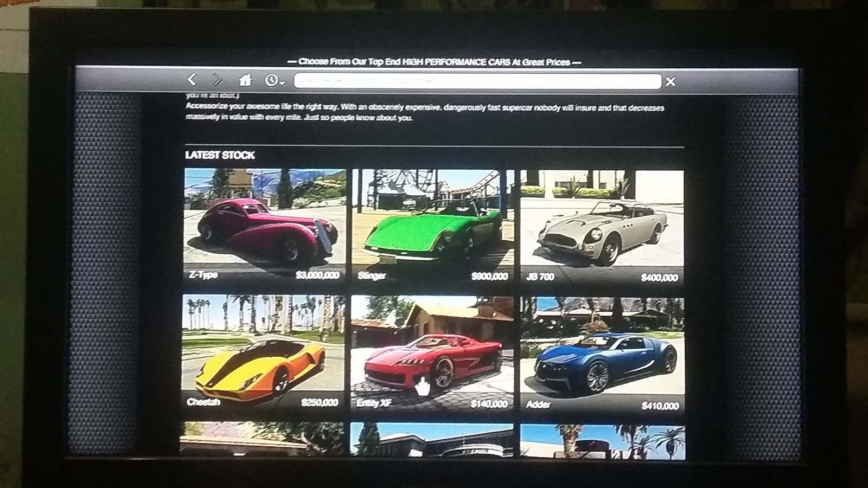This screenshot has height=488, width=868.
Task: Click the $3,000,000 price
Action: [x=317, y=275]
